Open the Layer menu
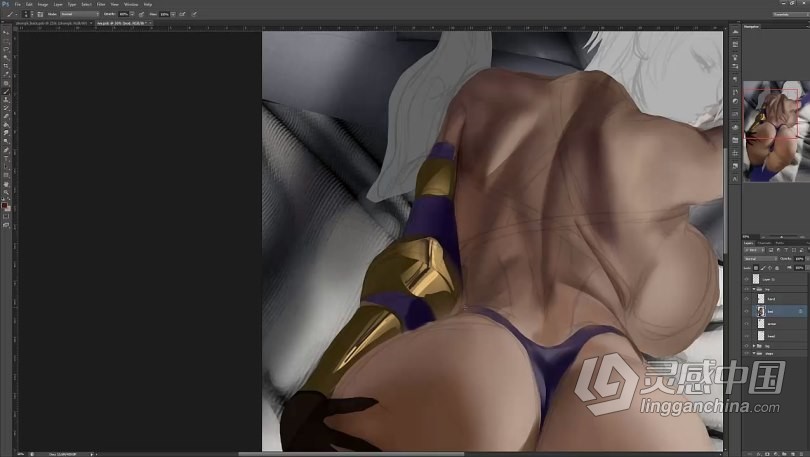 click(x=58, y=4)
